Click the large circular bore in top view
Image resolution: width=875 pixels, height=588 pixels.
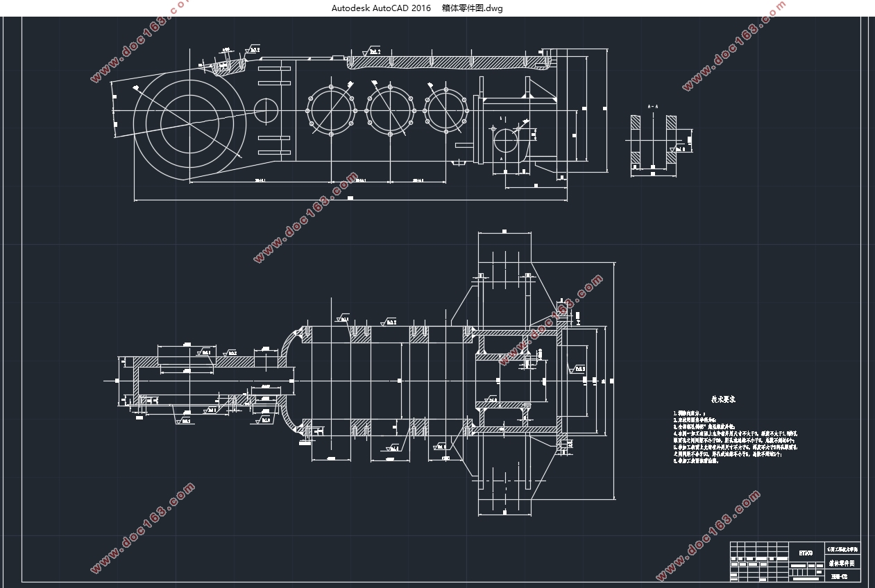coord(189,123)
